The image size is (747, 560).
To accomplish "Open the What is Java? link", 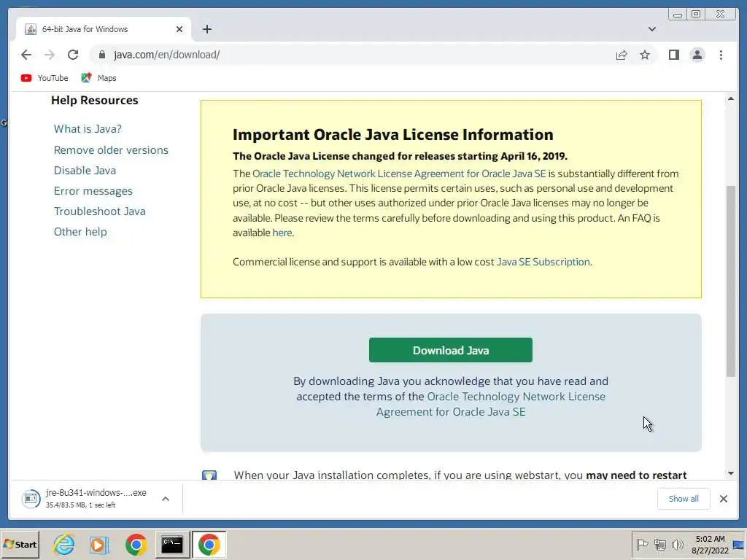I will (x=88, y=128).
